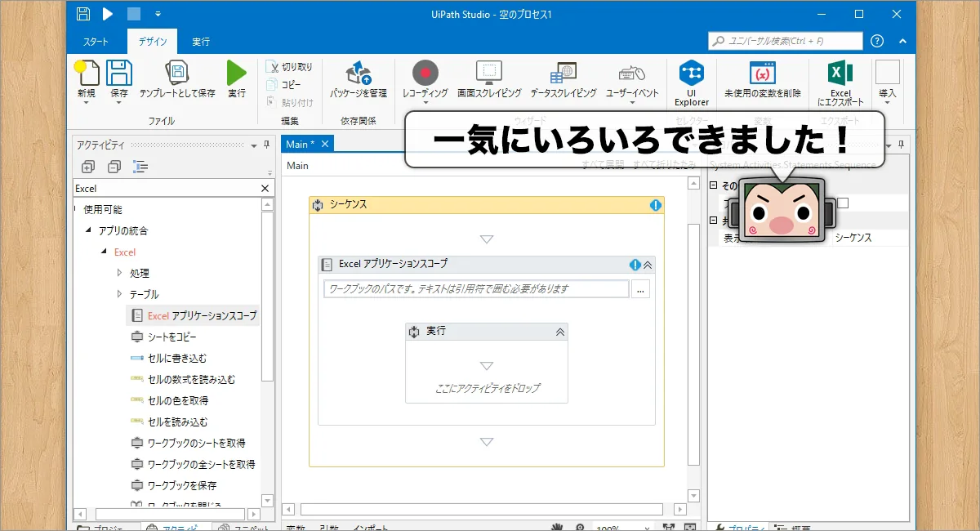
Task: Open the ユーザーイベント dropdown arrow
Action: [632, 103]
